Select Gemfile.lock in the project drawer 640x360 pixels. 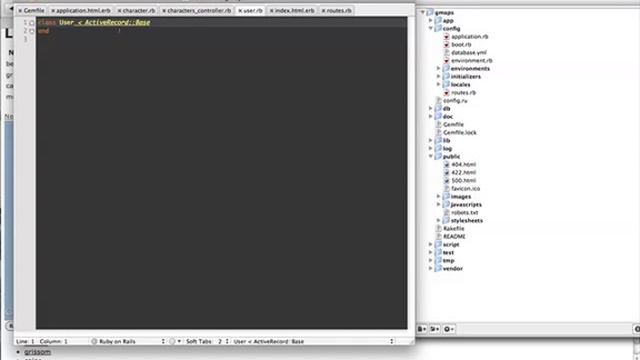(x=460, y=133)
